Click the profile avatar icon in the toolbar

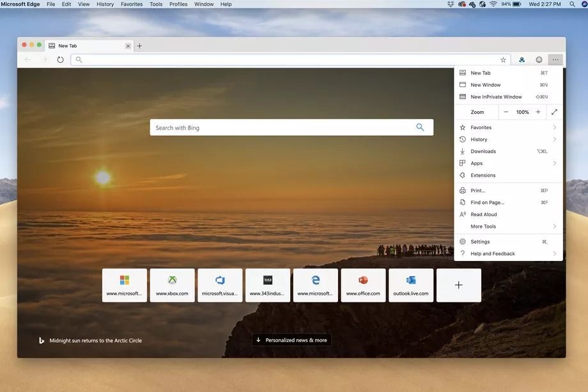(522, 59)
